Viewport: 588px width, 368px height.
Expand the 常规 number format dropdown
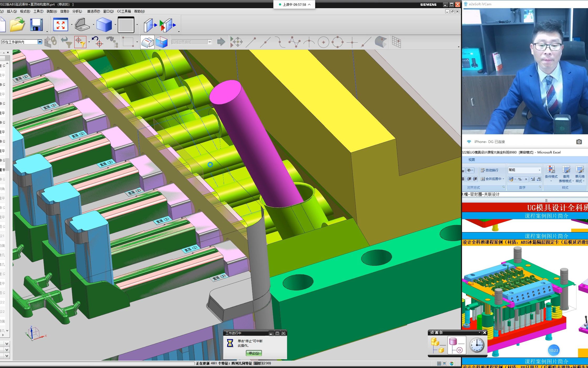tap(539, 170)
